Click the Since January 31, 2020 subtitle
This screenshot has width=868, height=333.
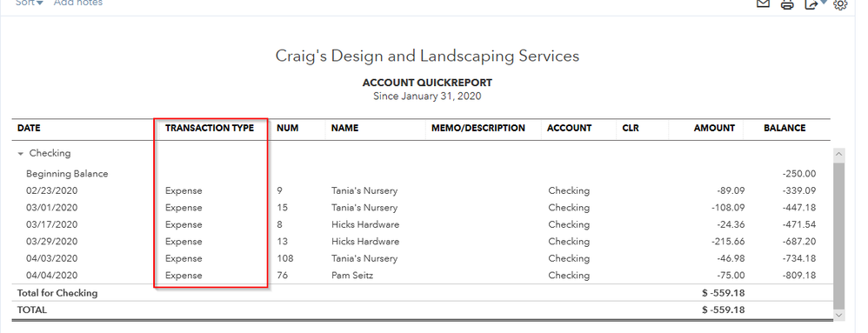427,97
